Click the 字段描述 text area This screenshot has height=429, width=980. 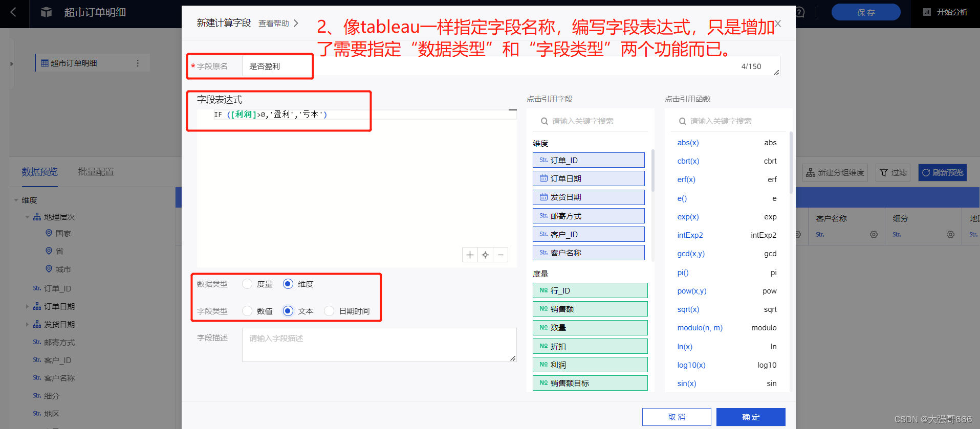pyautogui.click(x=379, y=345)
